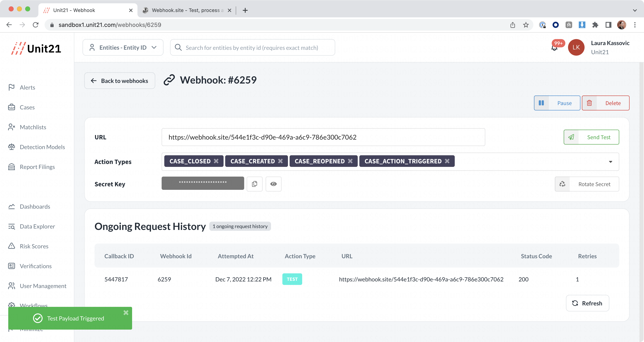This screenshot has width=644, height=342.
Task: Click the webhook URL input field
Action: [x=323, y=137]
